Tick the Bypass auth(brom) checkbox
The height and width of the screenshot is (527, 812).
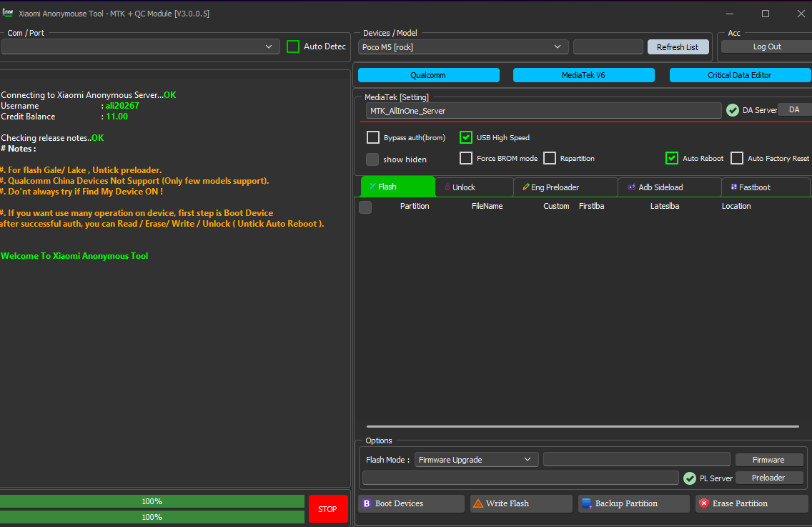tap(373, 137)
